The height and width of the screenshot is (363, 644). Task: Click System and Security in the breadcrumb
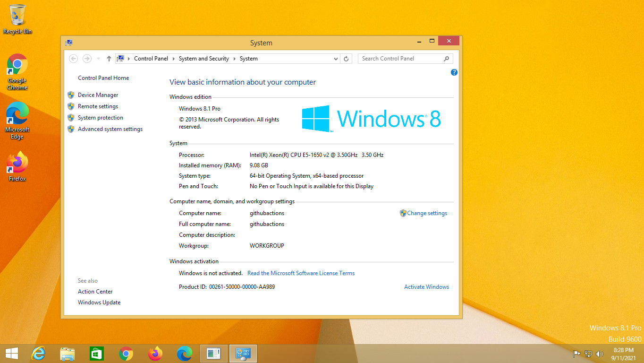pyautogui.click(x=204, y=59)
